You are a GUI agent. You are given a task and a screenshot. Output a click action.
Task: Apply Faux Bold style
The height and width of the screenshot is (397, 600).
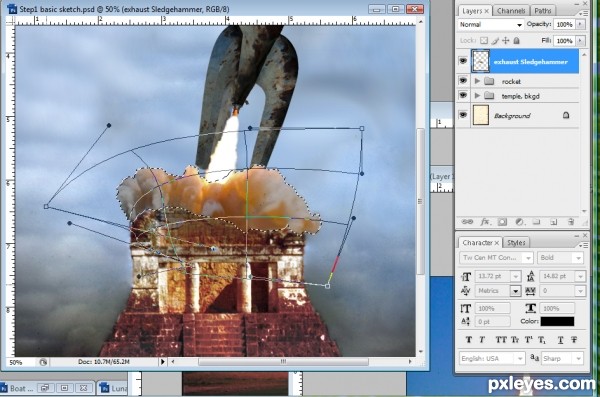[x=468, y=340]
